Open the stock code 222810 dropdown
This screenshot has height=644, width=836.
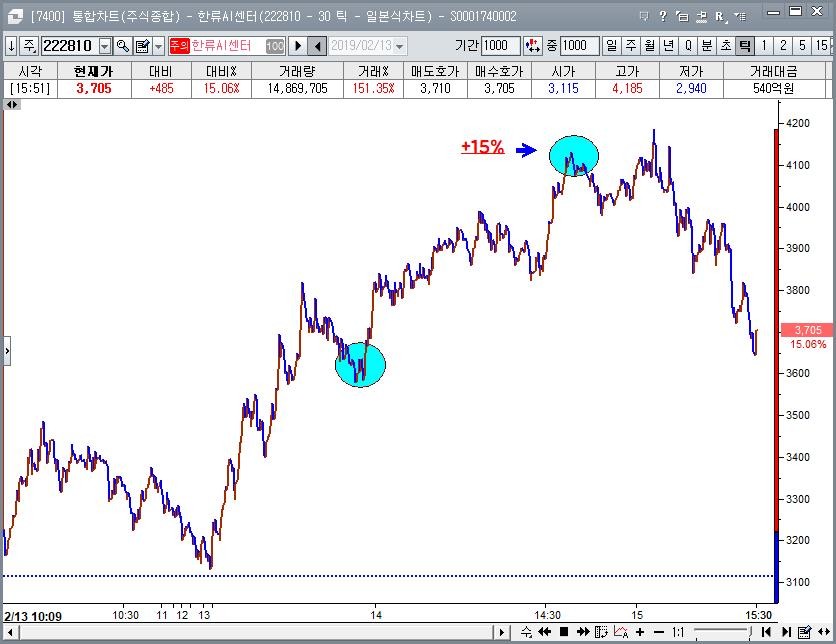pyautogui.click(x=105, y=46)
